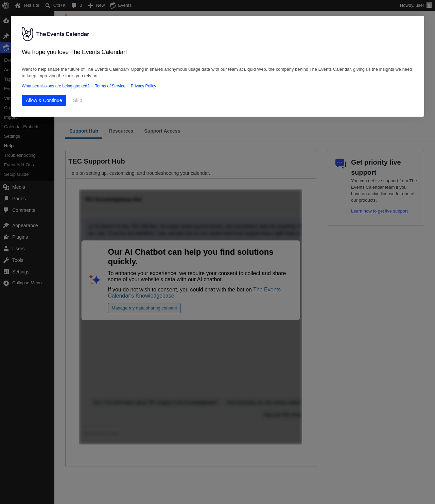435x504 pixels.
Task: Click the live support chat bubble icon
Action: coord(341,164)
